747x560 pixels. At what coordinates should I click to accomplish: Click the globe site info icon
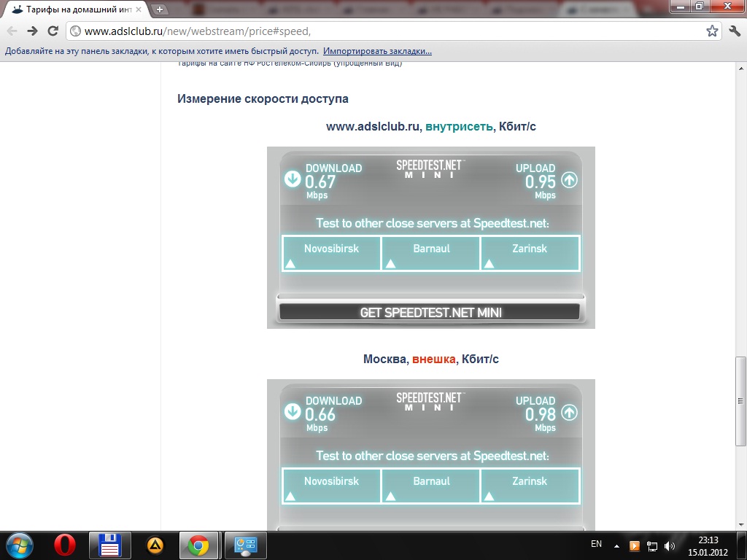(75, 31)
